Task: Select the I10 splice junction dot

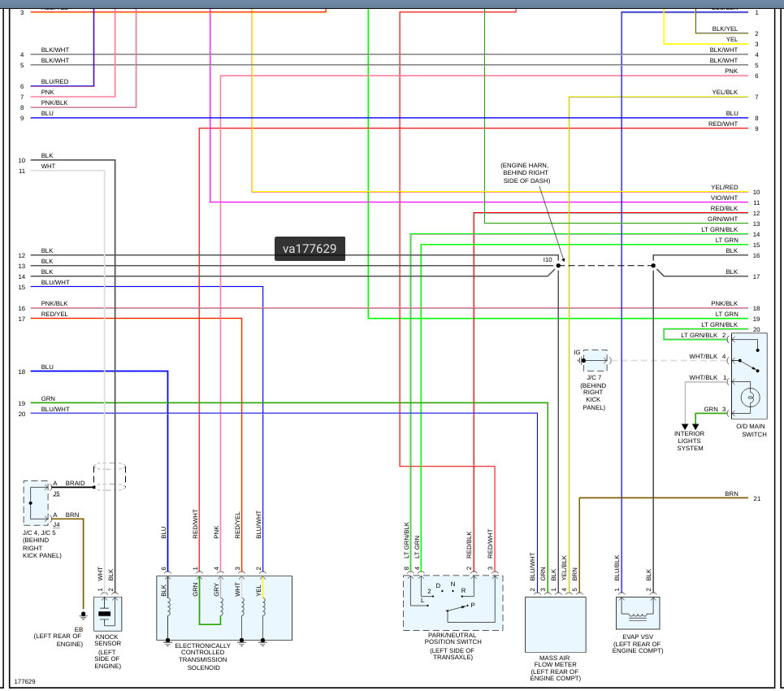Action: [558, 266]
